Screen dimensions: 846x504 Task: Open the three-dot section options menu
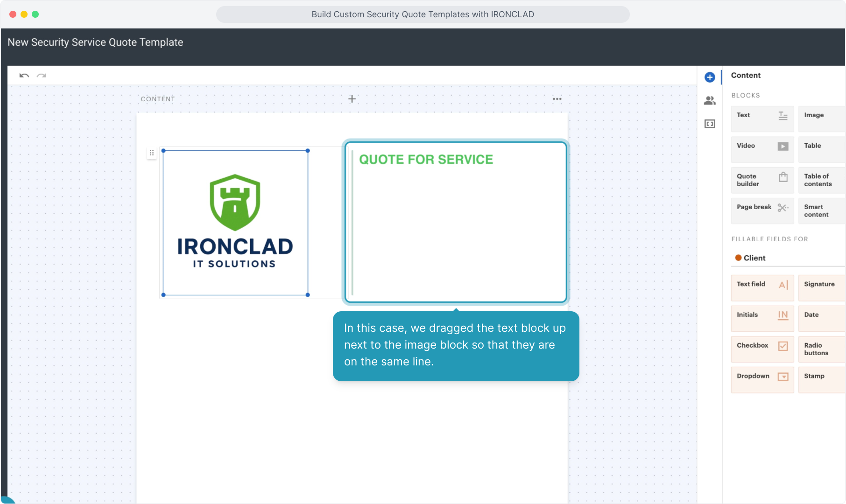tap(557, 99)
